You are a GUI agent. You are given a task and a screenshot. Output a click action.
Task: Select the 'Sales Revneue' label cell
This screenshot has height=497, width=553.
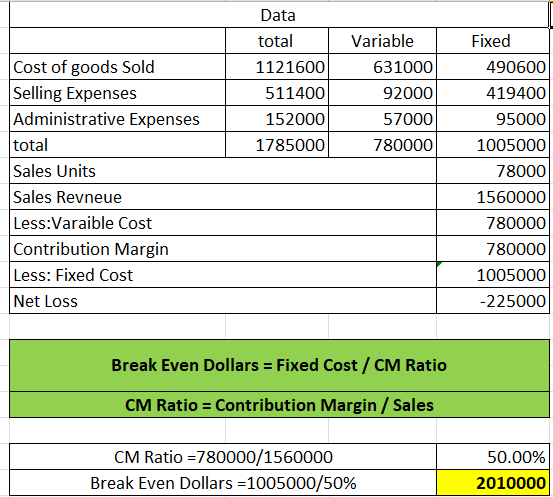[x=223, y=197]
